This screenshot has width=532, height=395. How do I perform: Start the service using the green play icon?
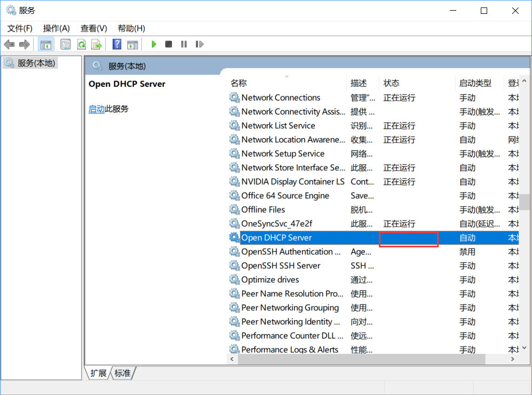[154, 44]
